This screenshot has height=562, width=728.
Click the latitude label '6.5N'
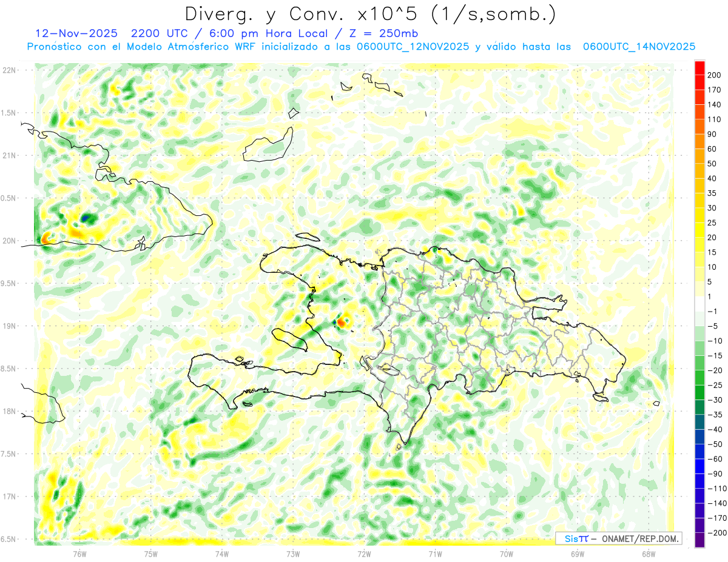coord(8,539)
